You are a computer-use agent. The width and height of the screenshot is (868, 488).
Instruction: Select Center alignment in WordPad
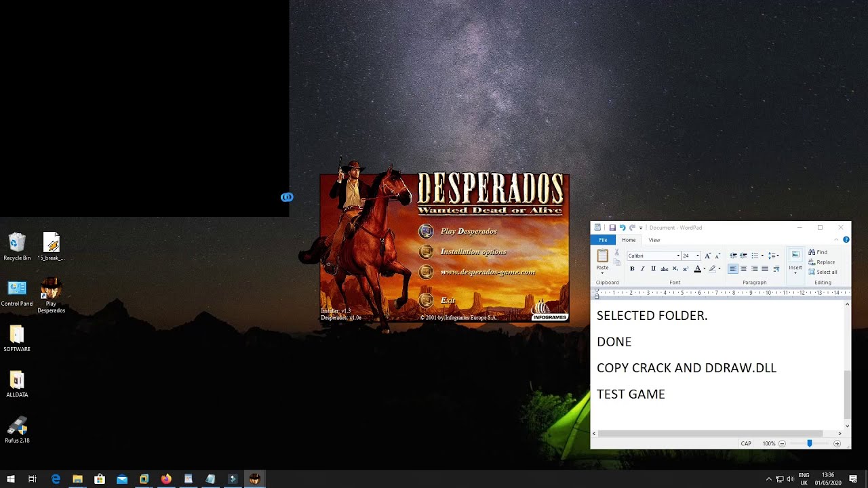point(744,269)
